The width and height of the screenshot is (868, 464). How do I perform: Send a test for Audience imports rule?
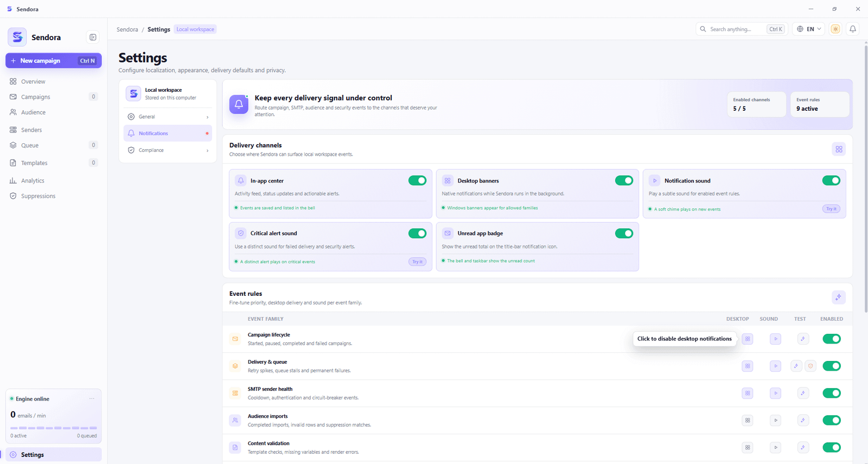(803, 420)
